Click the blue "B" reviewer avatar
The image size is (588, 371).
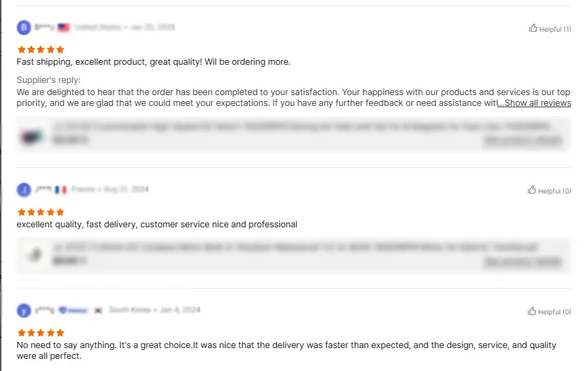tap(24, 28)
